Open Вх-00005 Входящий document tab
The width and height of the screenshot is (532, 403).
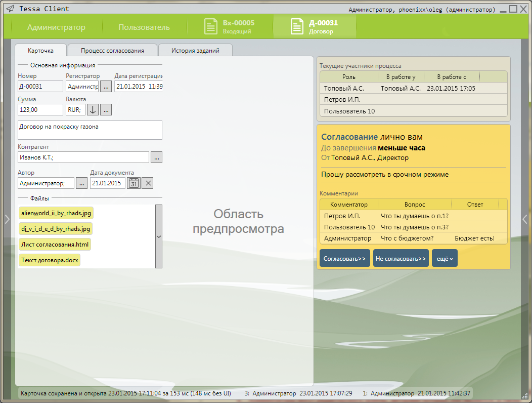pyautogui.click(x=229, y=27)
